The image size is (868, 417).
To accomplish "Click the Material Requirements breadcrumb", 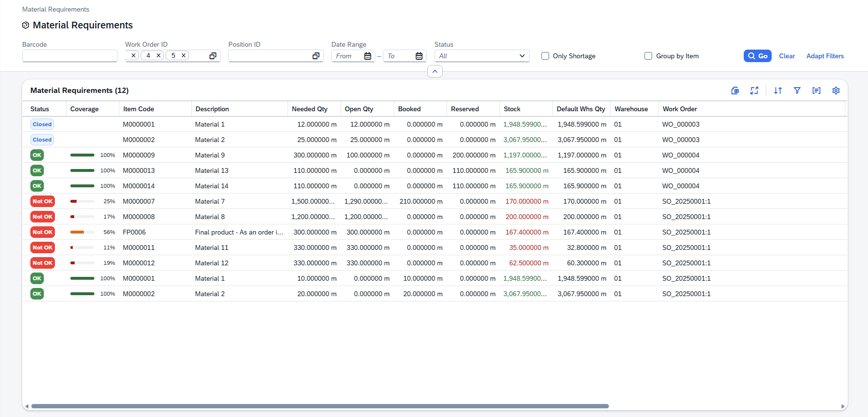I will pyautogui.click(x=56, y=9).
